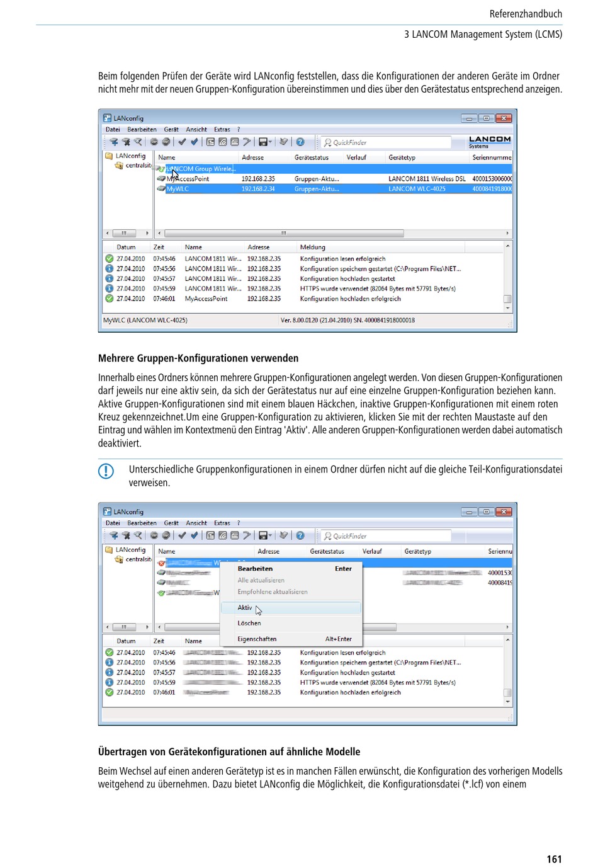598x868 pixels.
Task: Click MyAccessPoint device icon in upper window
Action: click(161, 179)
